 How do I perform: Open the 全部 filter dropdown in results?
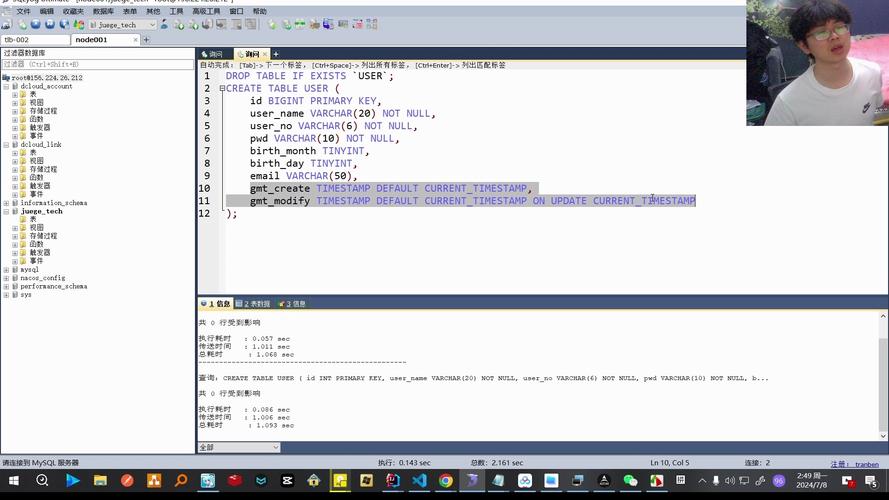239,447
